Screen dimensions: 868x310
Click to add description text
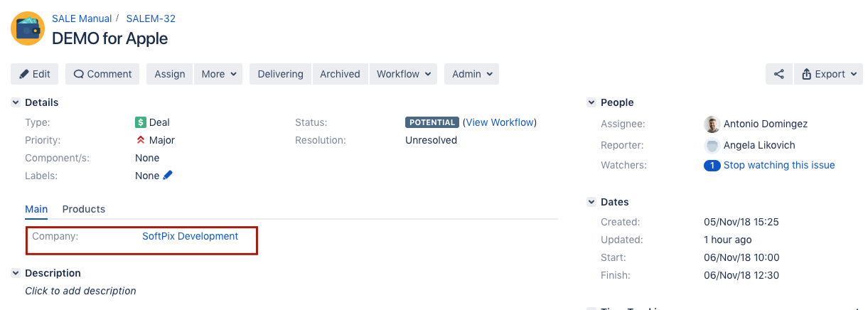point(80,291)
